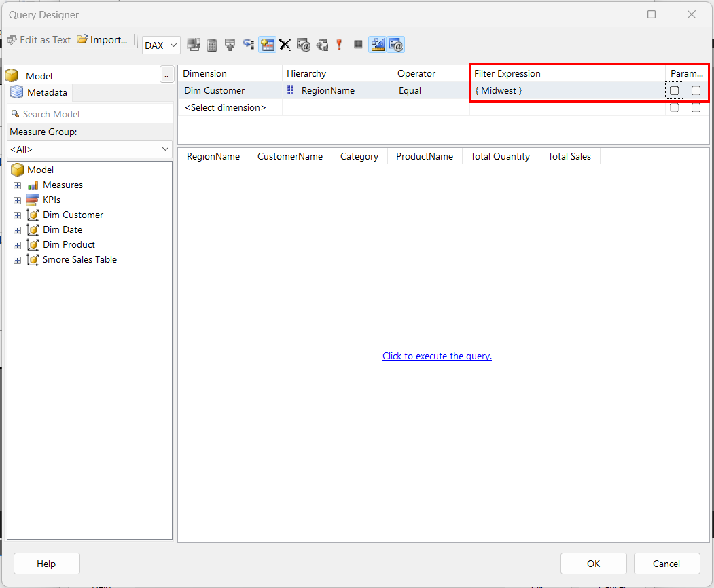Viewport: 714px width, 588px height.
Task: Click the RegionName results column header
Action: (x=213, y=157)
